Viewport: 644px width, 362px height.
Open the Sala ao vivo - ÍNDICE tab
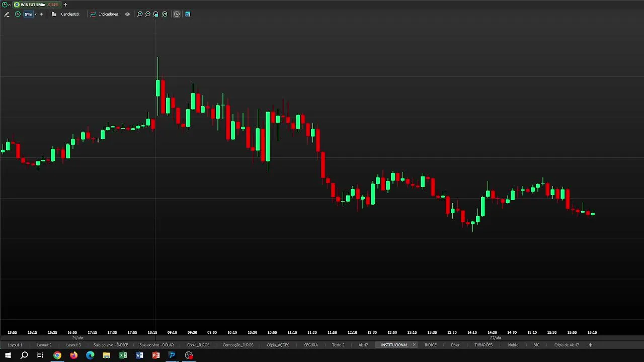point(111,345)
